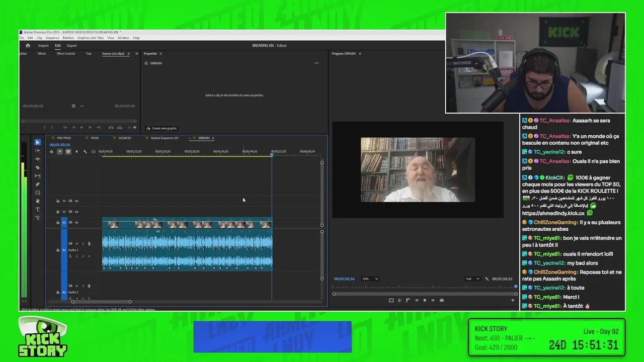Click Program monitor scrubber playhead

point(516,287)
